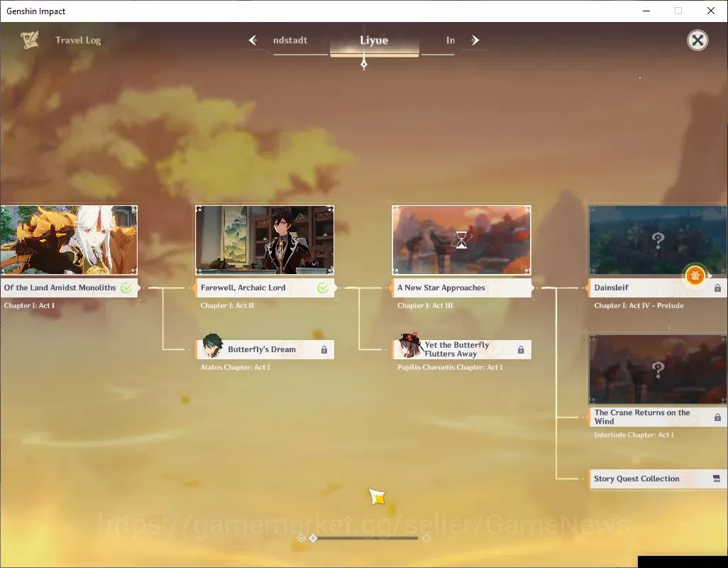Click lock icon on The Crane Returns
This screenshot has height=568, width=728.
tap(717, 417)
